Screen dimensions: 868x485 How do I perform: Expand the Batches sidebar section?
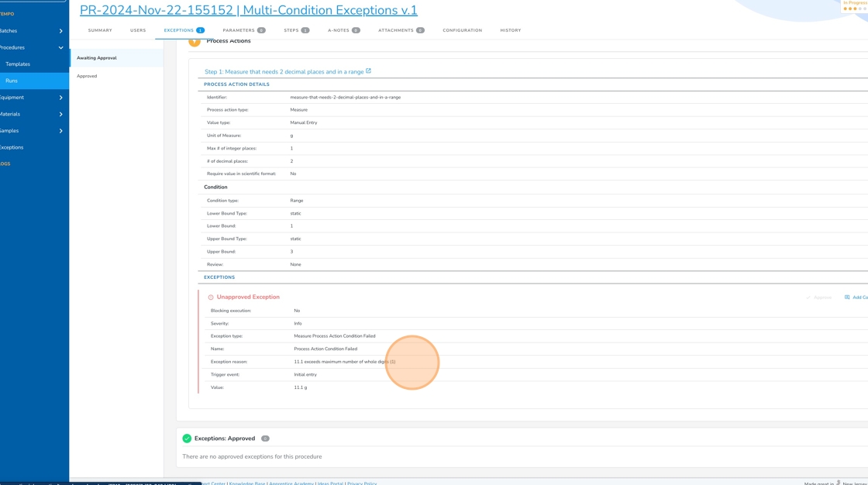(61, 31)
